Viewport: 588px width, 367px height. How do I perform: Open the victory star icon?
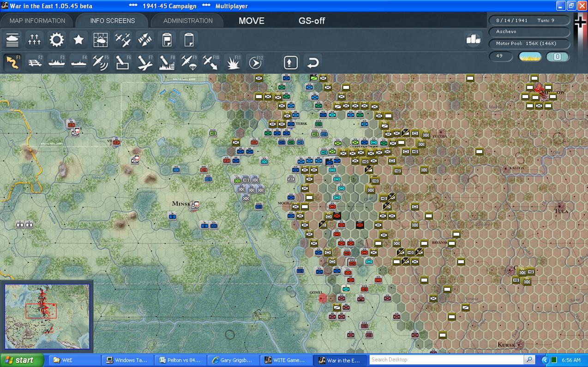point(78,40)
